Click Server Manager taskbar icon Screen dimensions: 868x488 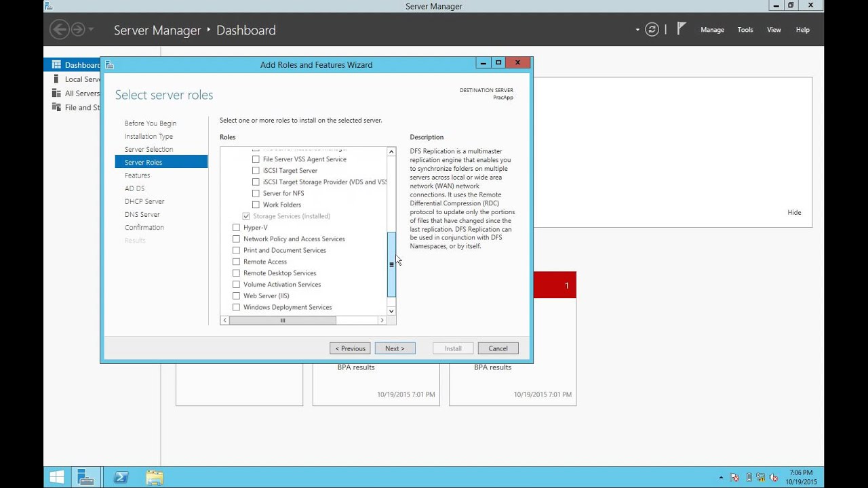[85, 477]
